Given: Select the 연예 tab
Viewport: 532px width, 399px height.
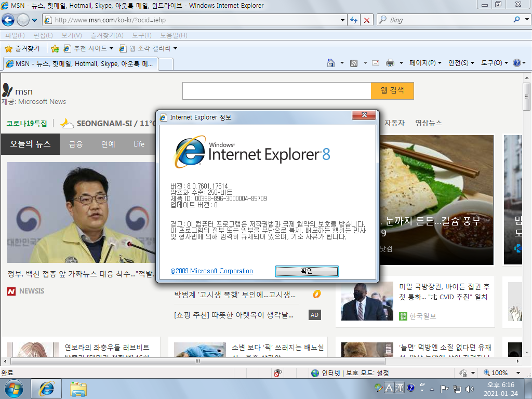Looking at the screenshot, I should 108,144.
